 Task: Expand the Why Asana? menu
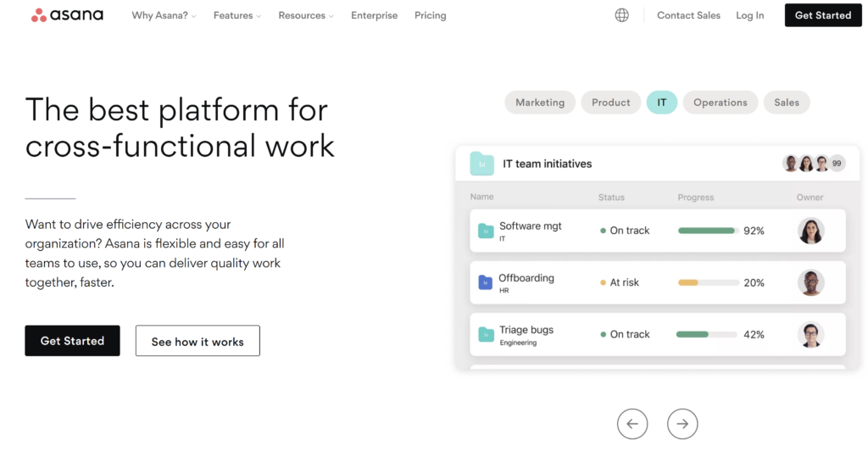[x=164, y=15]
